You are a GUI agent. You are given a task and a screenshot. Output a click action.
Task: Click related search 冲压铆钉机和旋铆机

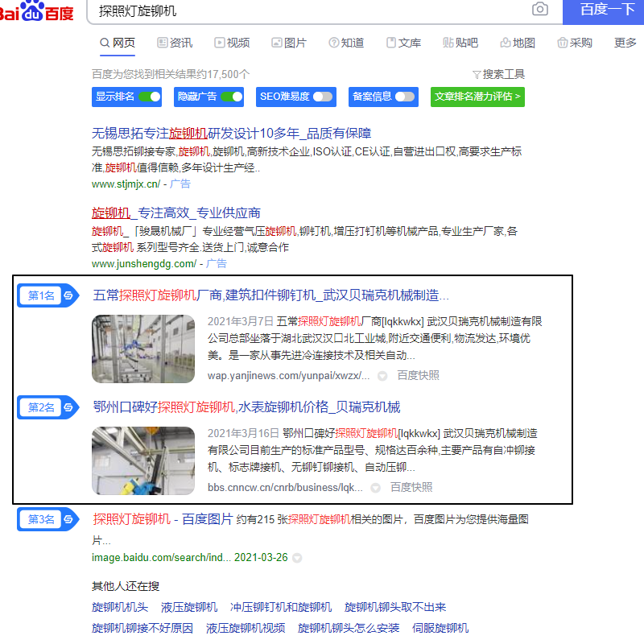click(281, 608)
